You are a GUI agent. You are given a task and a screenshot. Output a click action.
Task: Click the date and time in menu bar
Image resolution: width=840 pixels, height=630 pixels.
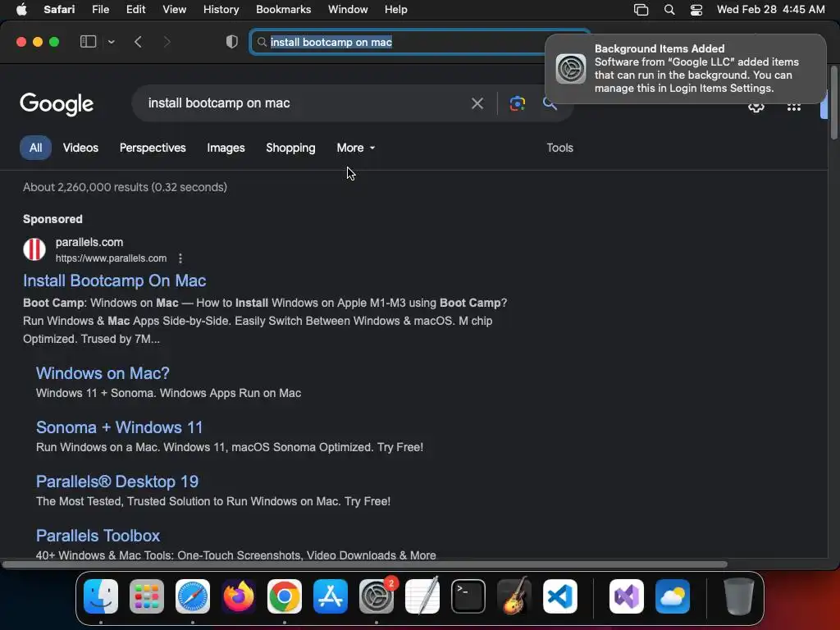click(x=770, y=9)
